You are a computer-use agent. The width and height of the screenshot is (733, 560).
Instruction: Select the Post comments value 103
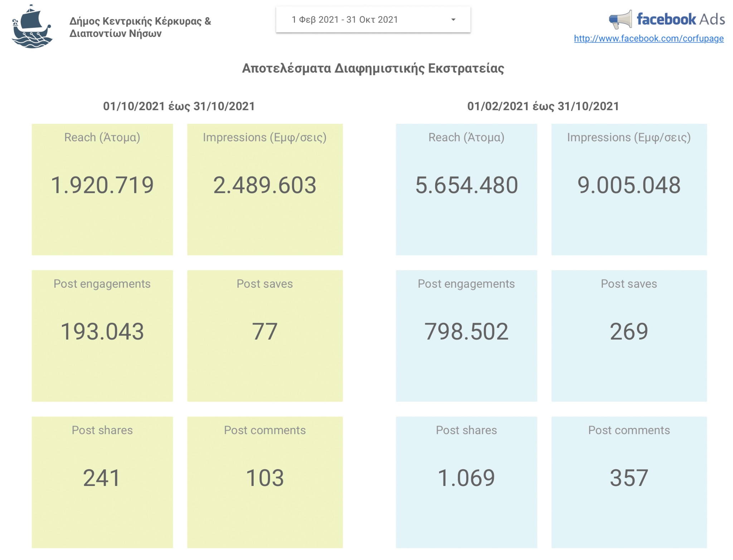(265, 478)
